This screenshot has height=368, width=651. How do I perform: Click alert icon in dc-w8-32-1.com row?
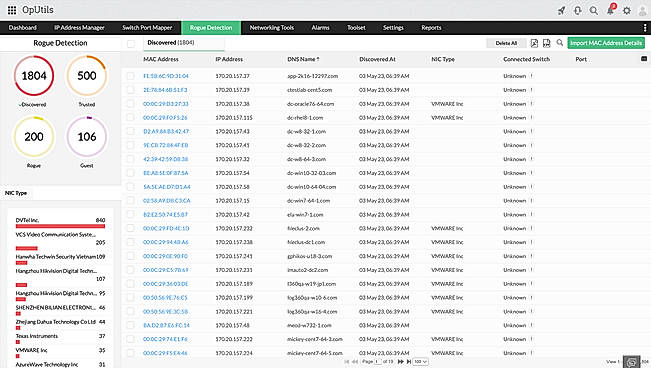531,131
